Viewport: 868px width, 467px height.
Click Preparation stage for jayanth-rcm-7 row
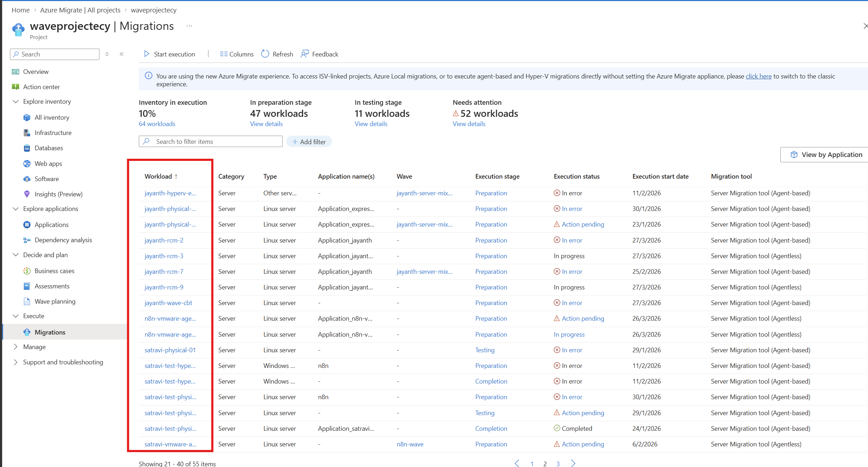491,272
